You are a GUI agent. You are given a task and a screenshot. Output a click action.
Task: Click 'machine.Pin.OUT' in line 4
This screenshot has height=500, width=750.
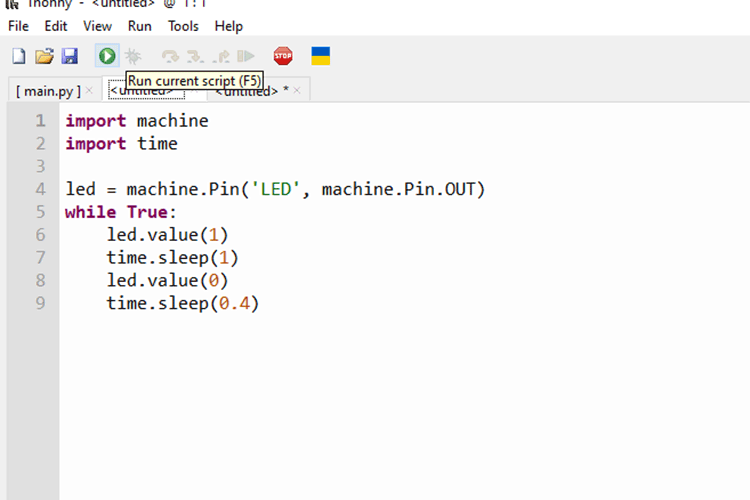point(398,189)
